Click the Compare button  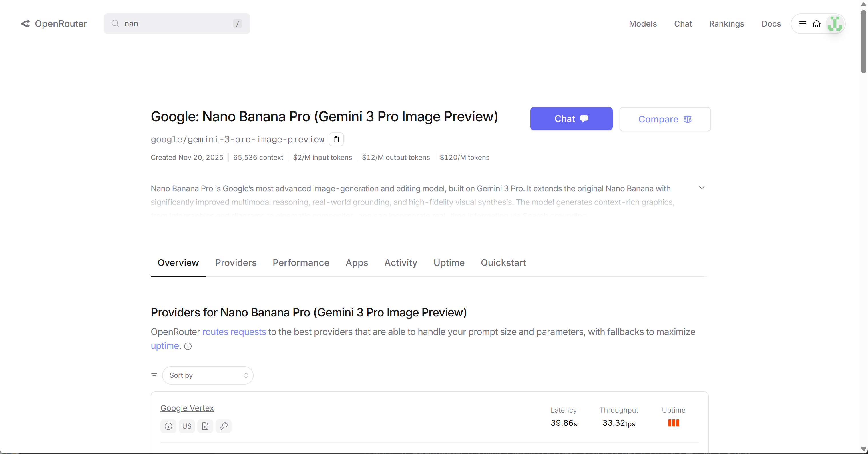tap(665, 119)
